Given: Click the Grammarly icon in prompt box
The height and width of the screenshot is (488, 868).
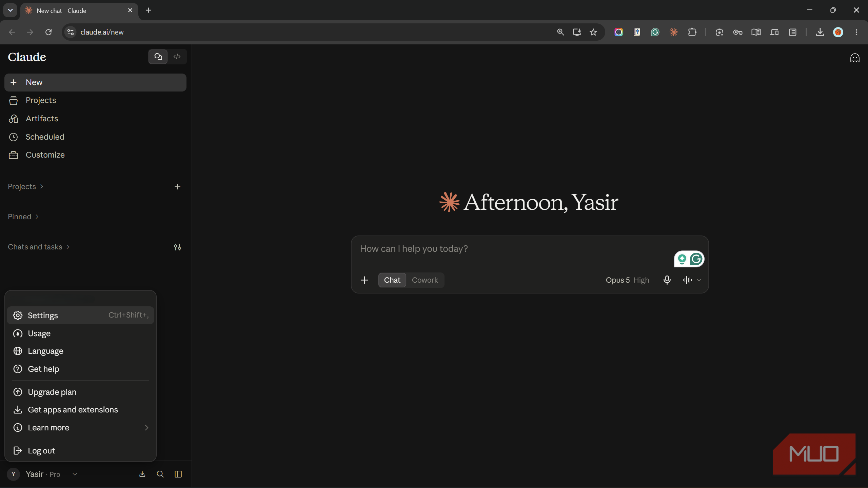Looking at the screenshot, I should coord(696,259).
